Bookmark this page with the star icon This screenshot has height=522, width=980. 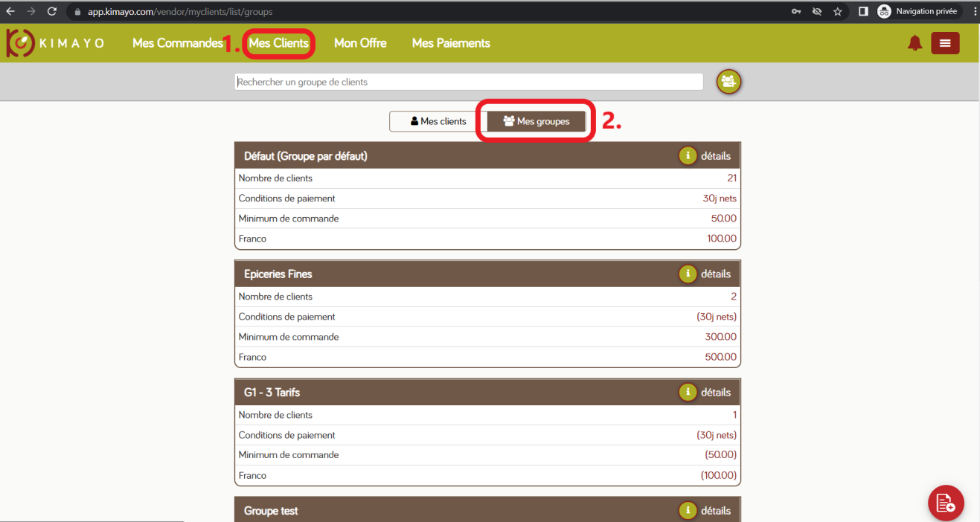click(837, 11)
